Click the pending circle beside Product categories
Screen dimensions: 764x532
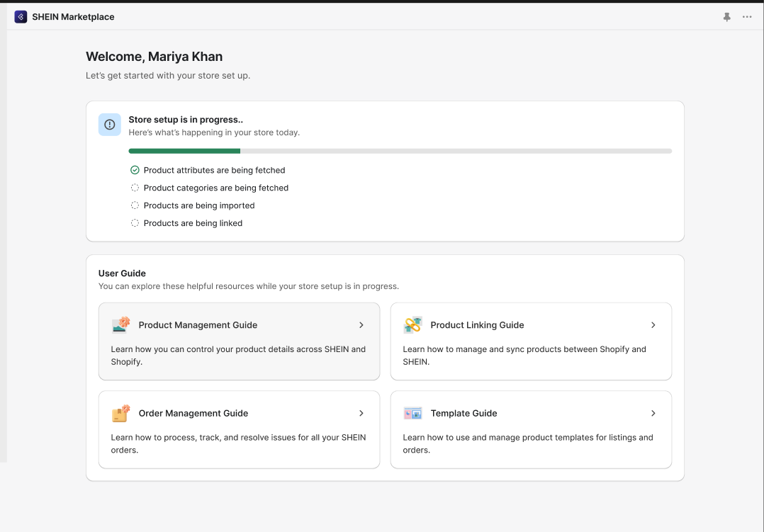tap(135, 188)
